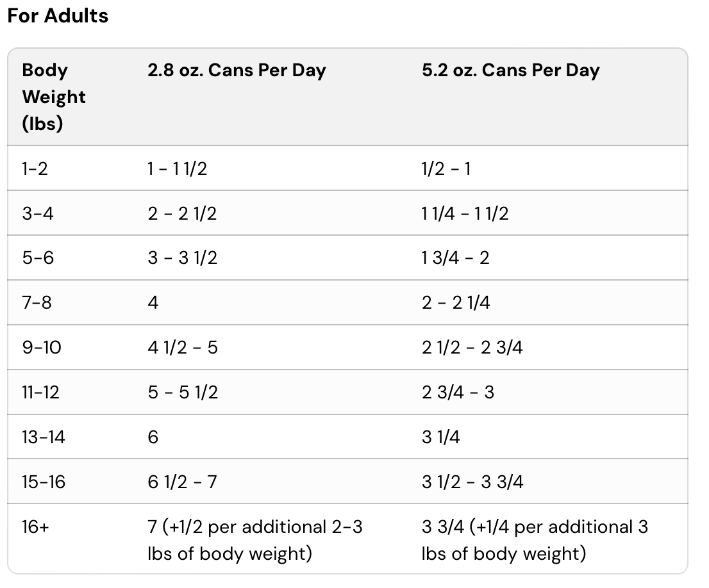This screenshot has width=709, height=588.
Task: Click the 'Body Weight (lbs)' column header
Action: pos(54,97)
